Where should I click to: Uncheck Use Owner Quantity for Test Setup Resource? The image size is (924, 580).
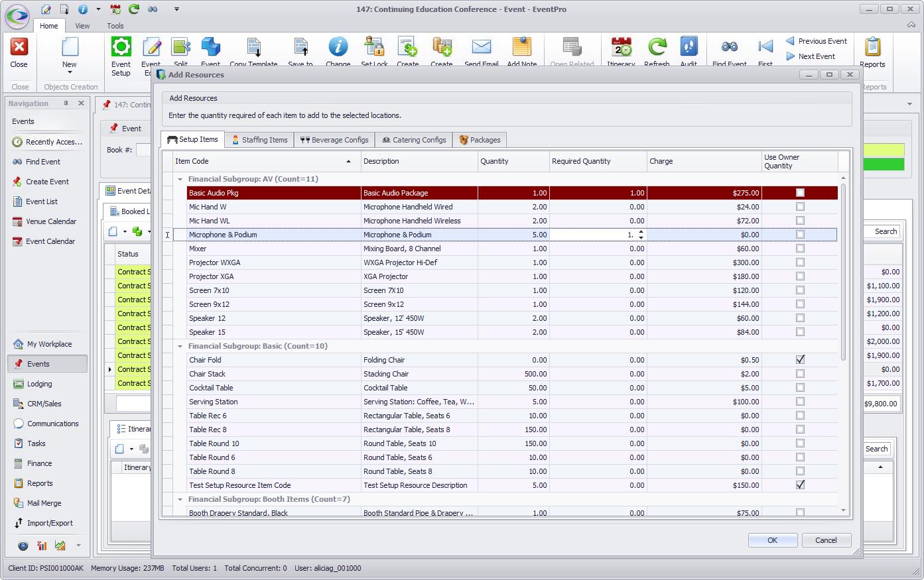coord(800,485)
